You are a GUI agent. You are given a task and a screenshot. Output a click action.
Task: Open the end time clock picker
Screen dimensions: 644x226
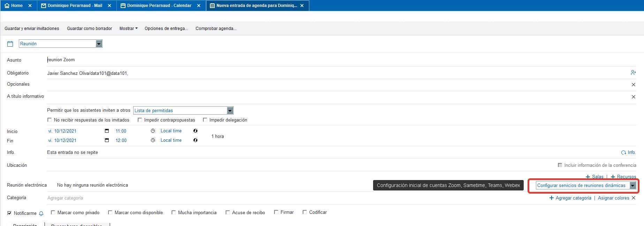[x=153, y=140]
